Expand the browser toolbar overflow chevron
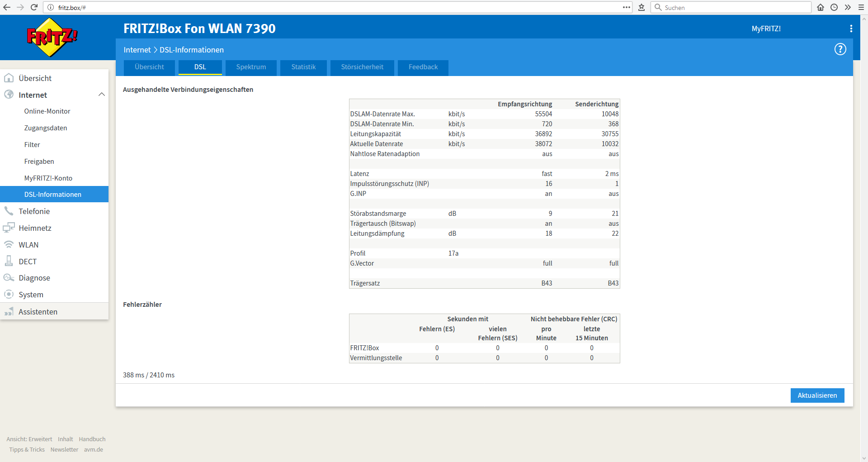The width and height of the screenshot is (868, 462). [x=848, y=7]
